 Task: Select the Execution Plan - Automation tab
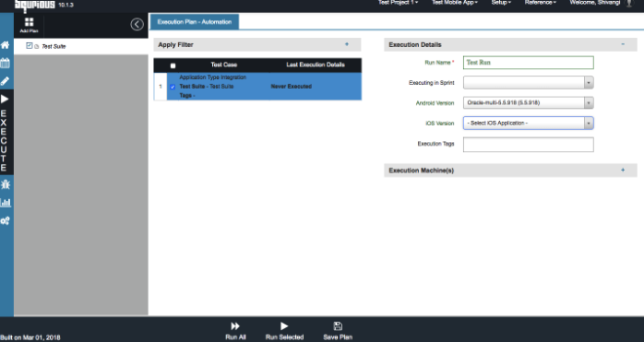[x=195, y=22]
